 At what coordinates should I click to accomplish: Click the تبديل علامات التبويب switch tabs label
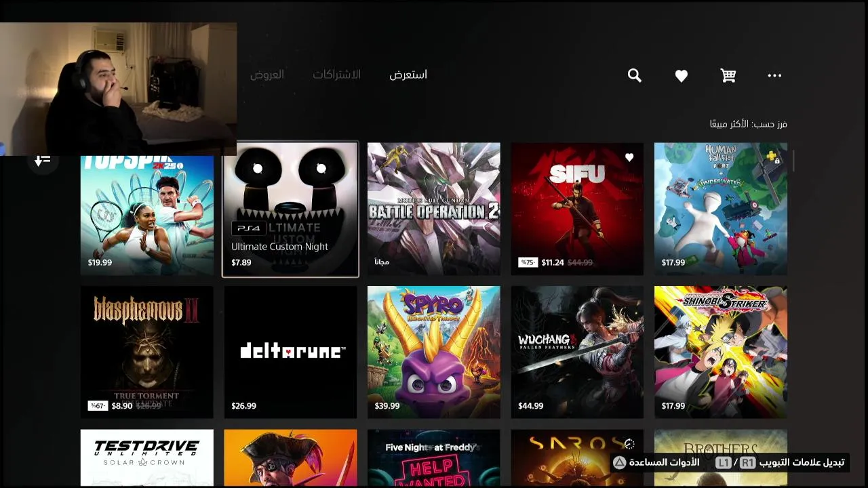coord(802,462)
